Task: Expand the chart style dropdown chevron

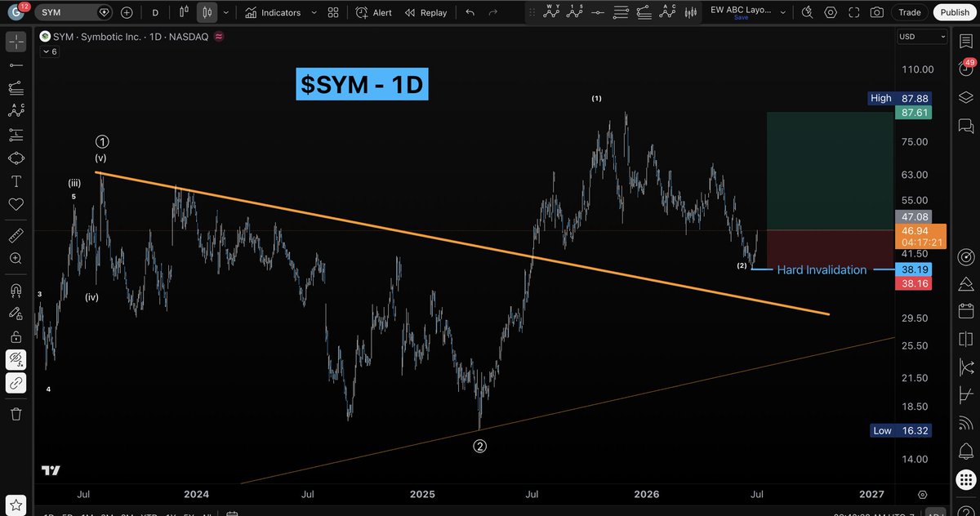Action: 225,12
